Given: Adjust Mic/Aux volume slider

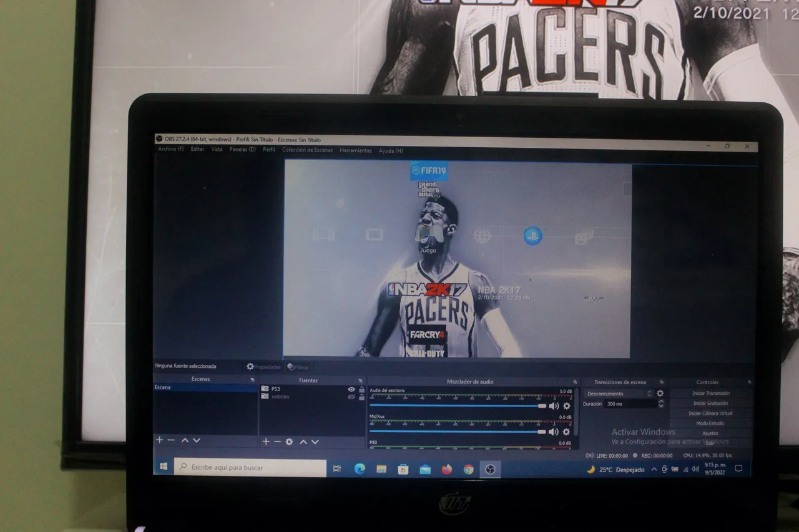Looking at the screenshot, I should [458, 432].
